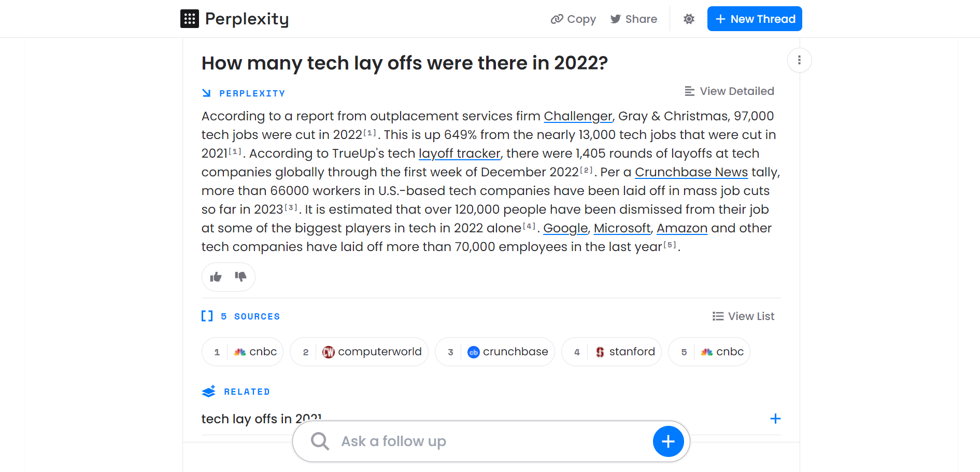Start a New Thread
The height and width of the screenshot is (472, 980).
755,19
